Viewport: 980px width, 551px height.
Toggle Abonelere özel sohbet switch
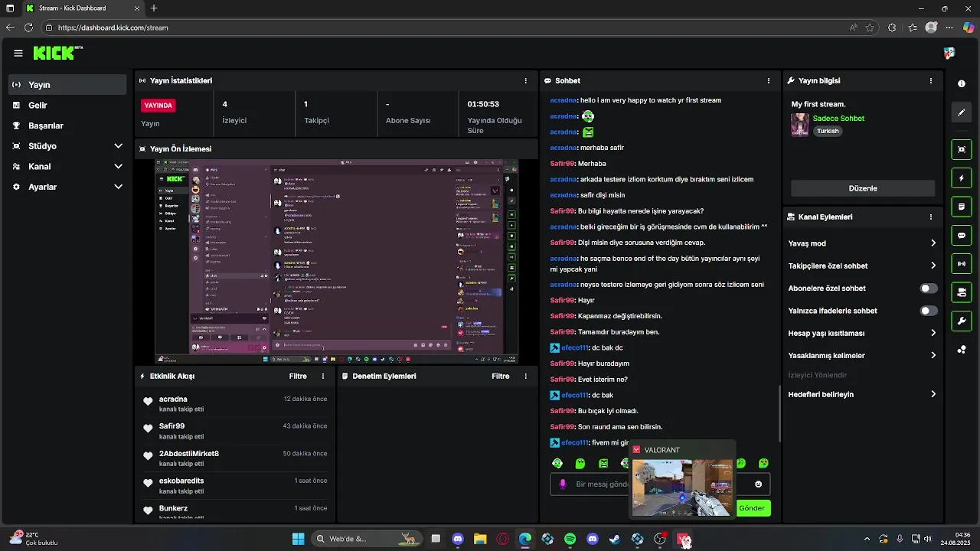tap(929, 289)
